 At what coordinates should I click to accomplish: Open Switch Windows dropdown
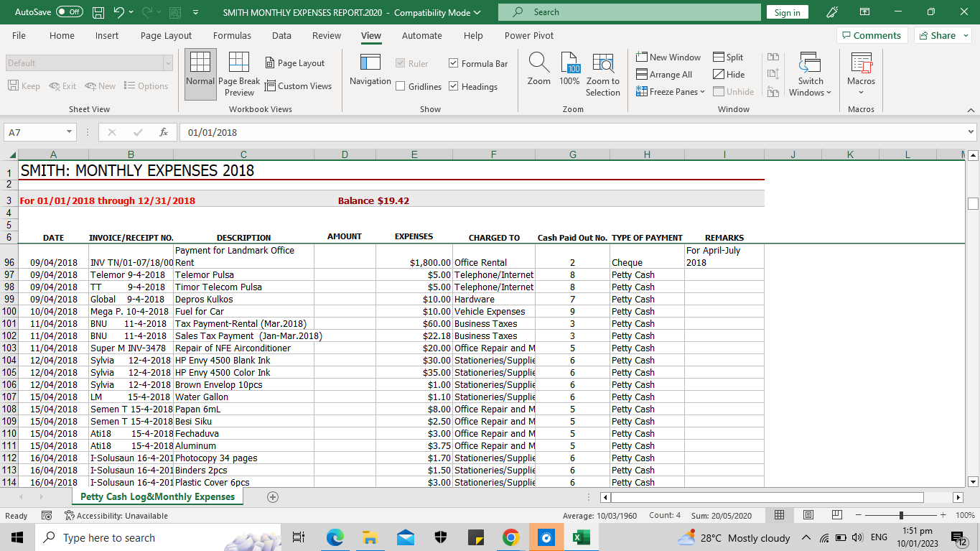[x=810, y=74]
